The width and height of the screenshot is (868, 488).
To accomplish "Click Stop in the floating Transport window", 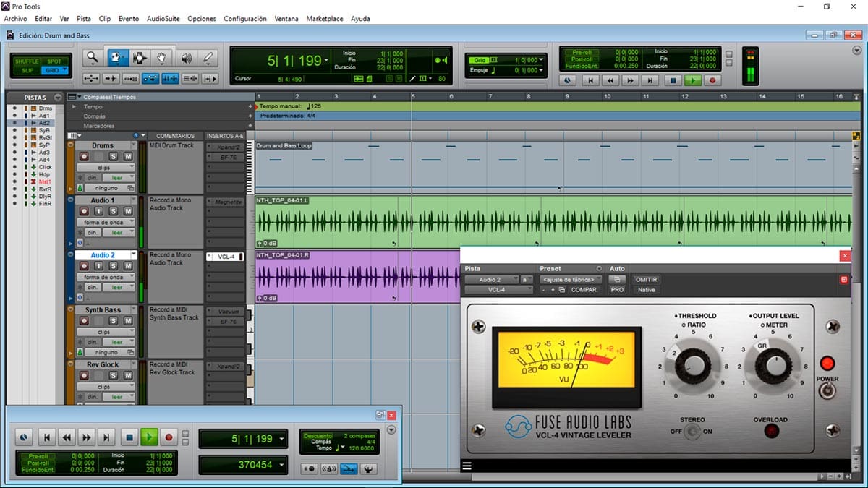I will (x=129, y=437).
